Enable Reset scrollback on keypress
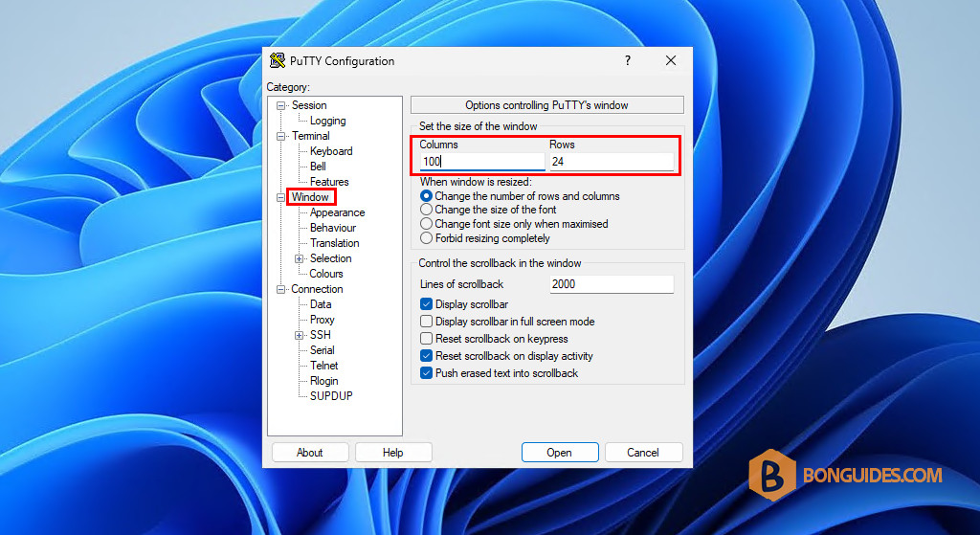 click(x=426, y=339)
